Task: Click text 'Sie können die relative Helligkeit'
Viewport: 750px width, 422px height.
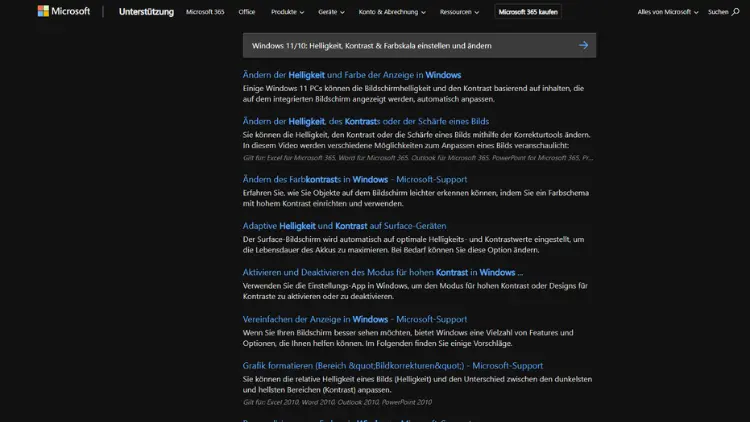Action: click(x=300, y=379)
